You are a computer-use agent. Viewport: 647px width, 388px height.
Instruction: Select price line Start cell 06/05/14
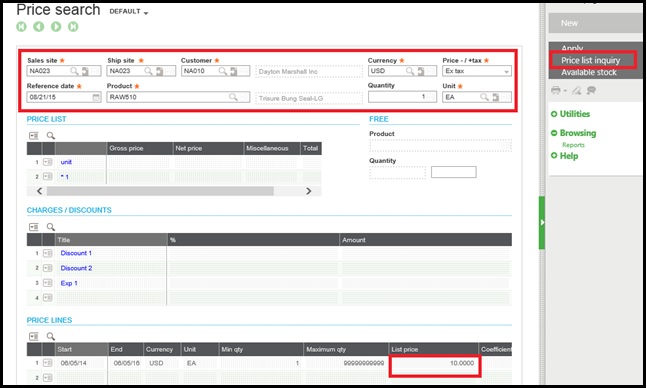81,363
